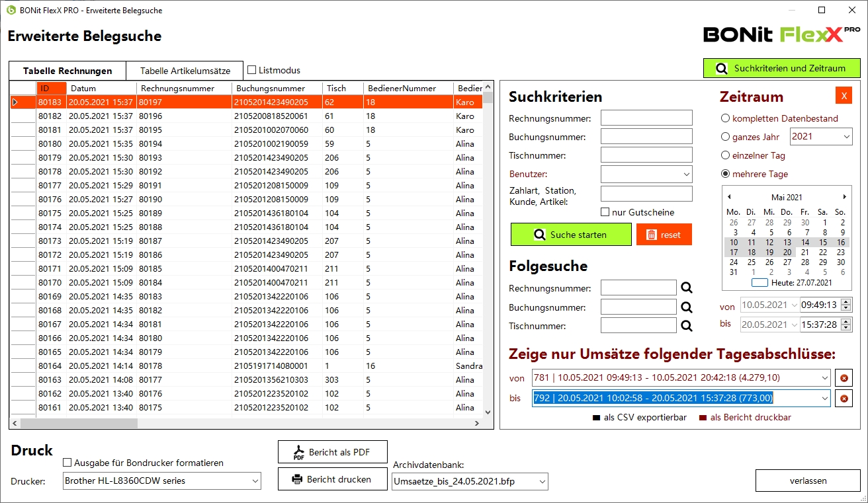Click the 'Mai 2021' calendar title
The width and height of the screenshot is (868, 503).
[787, 197]
